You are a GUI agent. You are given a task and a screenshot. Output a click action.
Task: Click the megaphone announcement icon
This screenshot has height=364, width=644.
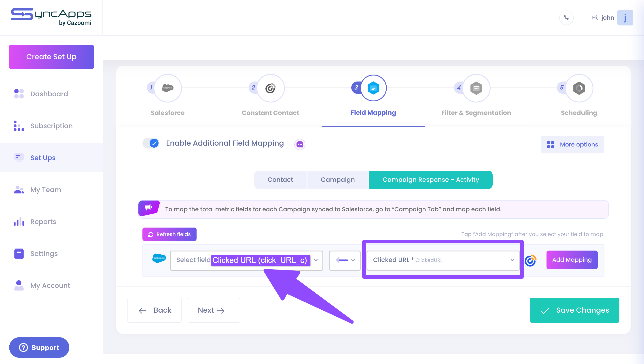coord(149,208)
